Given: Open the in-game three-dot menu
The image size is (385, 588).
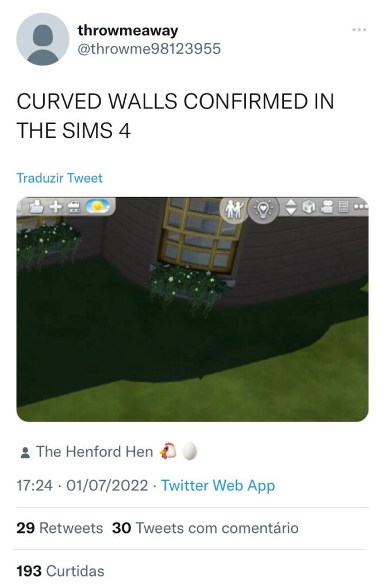Looking at the screenshot, I should [x=360, y=207].
